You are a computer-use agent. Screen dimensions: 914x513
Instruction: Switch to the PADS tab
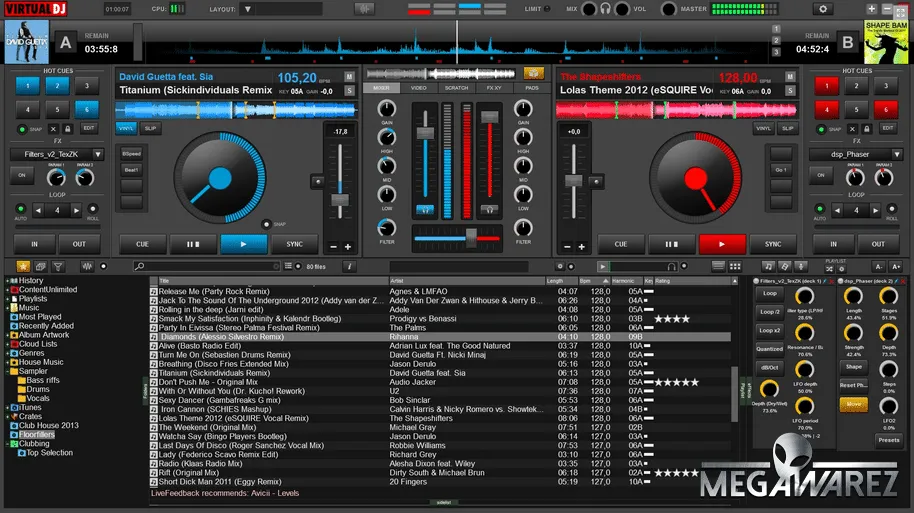(x=532, y=88)
